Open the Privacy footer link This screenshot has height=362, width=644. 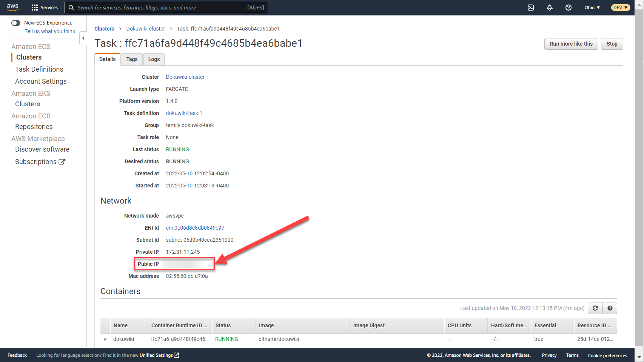(549, 355)
